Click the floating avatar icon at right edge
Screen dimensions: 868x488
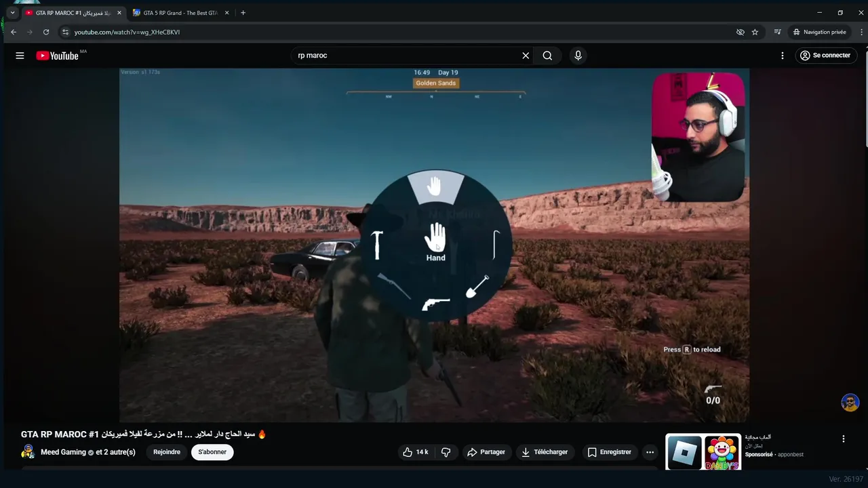pyautogui.click(x=850, y=403)
